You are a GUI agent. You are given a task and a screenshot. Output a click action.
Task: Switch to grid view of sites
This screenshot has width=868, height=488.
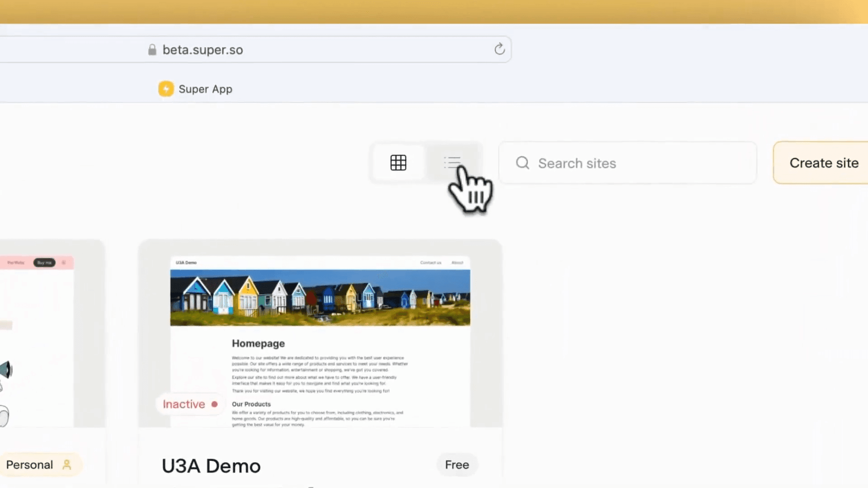point(398,163)
